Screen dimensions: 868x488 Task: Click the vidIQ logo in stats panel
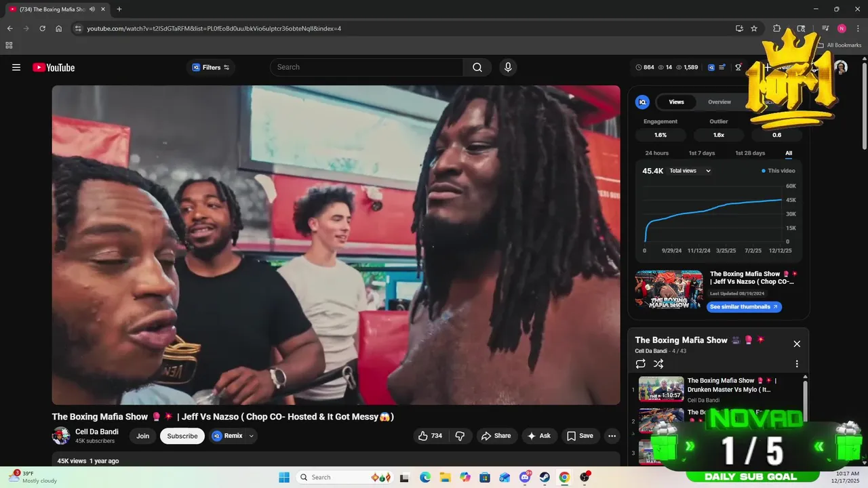click(642, 102)
